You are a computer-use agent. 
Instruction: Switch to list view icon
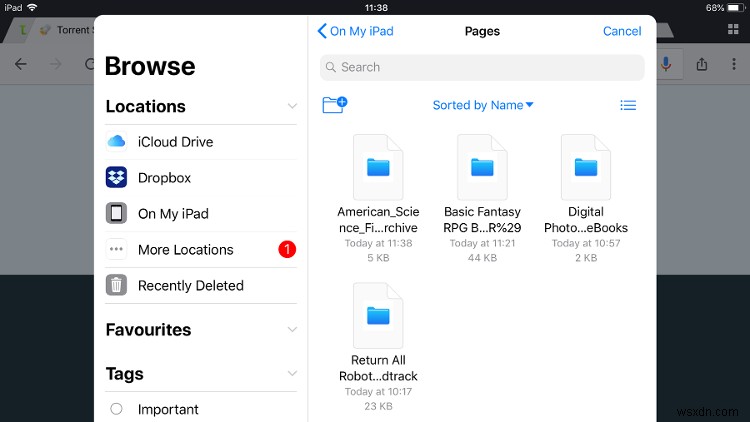(628, 105)
